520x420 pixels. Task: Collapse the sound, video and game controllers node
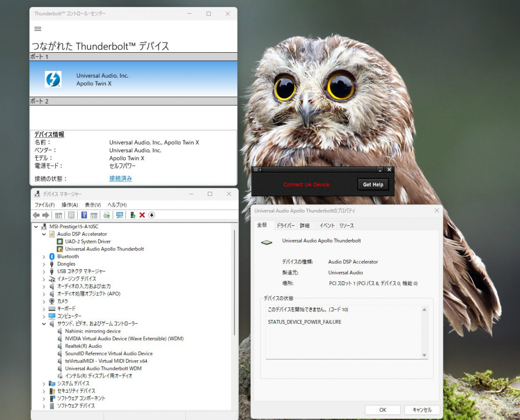[x=44, y=324]
